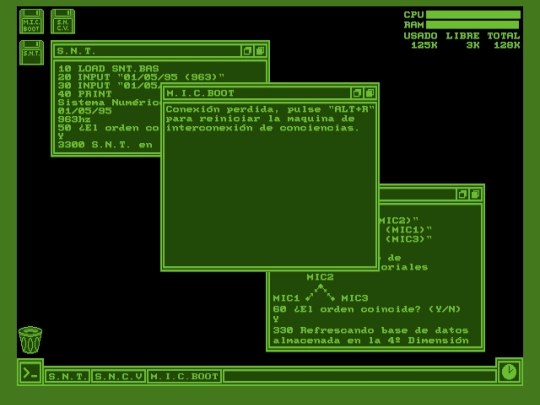The image size is (540, 405).
Task: Click the "60 ¿El orden coincide? (Y/N)" line
Action: tap(367, 309)
